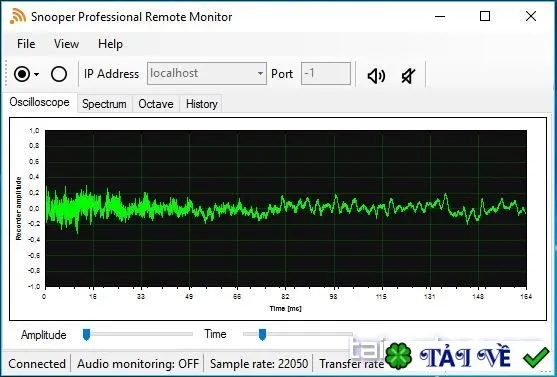Click the Time slider handle

(x=262, y=334)
